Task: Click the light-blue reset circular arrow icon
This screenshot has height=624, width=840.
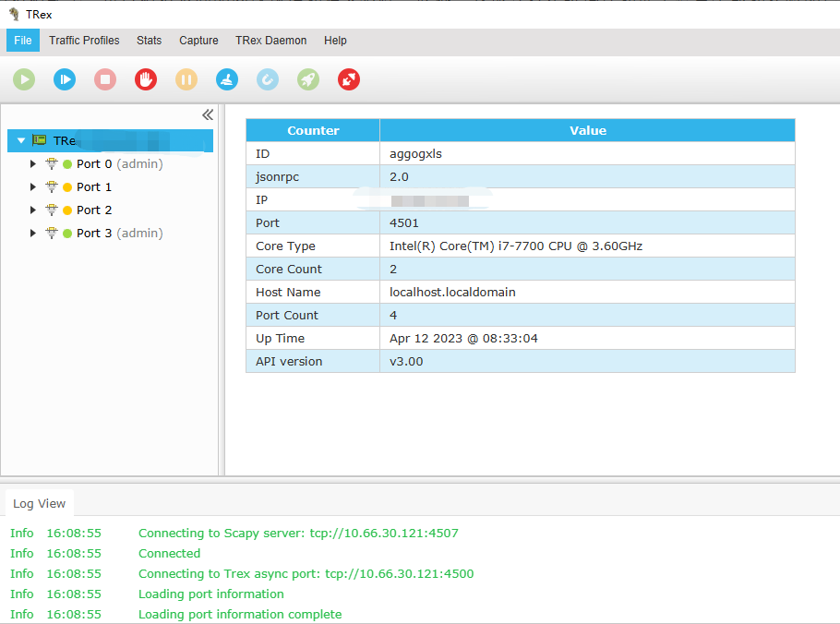Action: click(x=268, y=80)
